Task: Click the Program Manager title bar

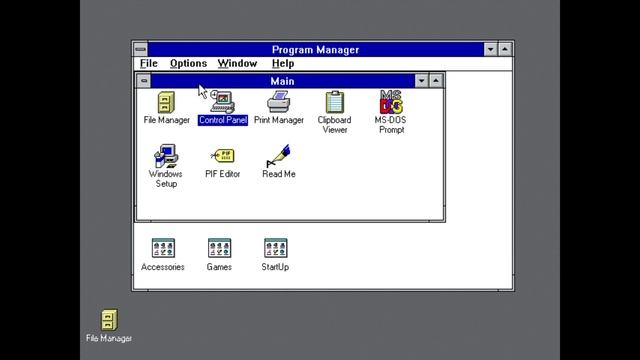Action: (x=316, y=49)
